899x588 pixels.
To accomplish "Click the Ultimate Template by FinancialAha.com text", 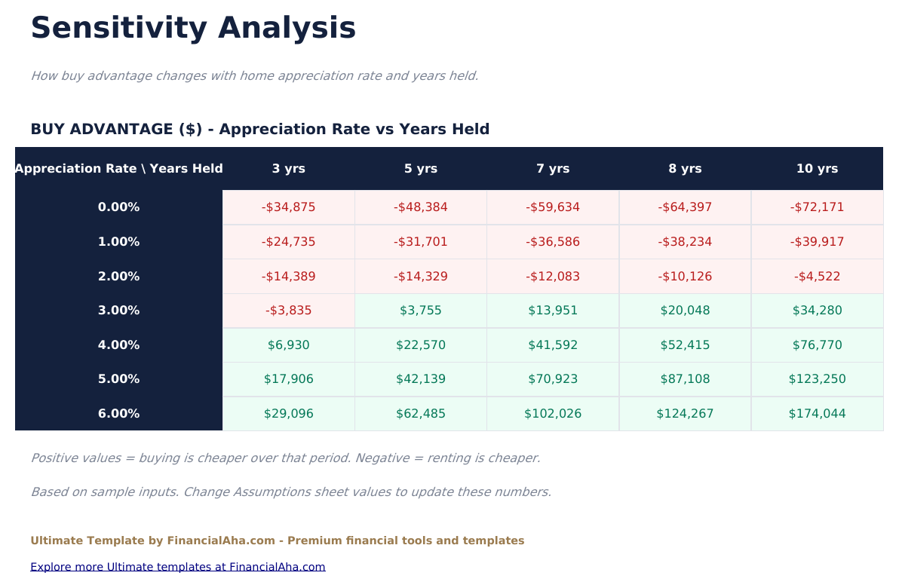I will point(277,541).
